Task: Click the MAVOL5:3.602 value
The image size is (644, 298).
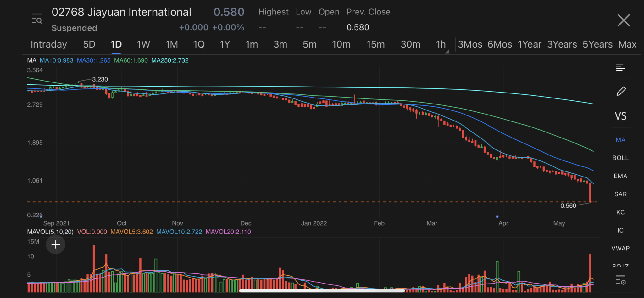Action: 131,232
